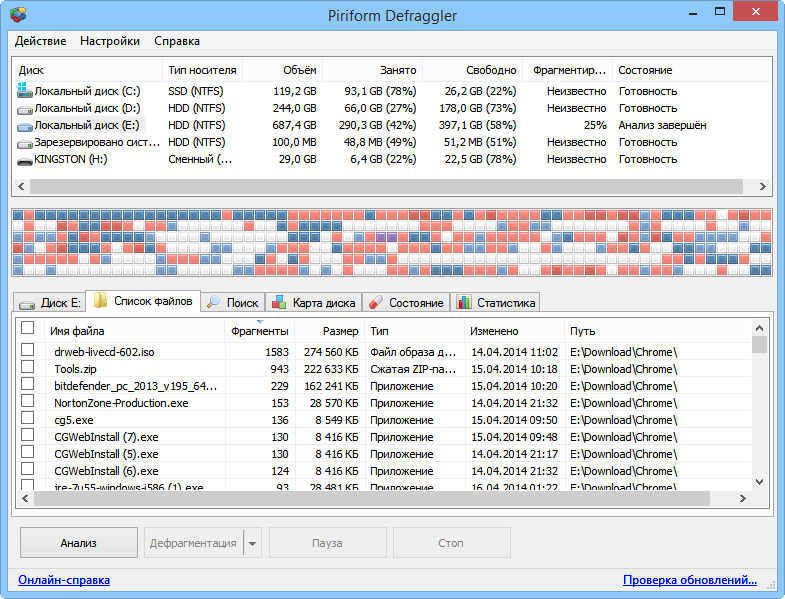785x599 pixels.
Task: Click the drive list horizontal scrollbar thumb
Action: tap(386, 186)
